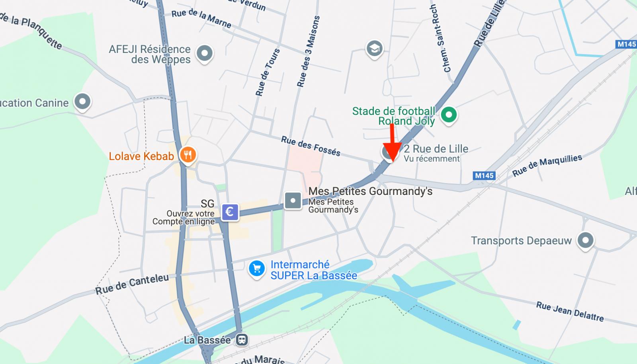
Task: Click the M145 road shield near Marquillies
Action: pyautogui.click(x=485, y=176)
